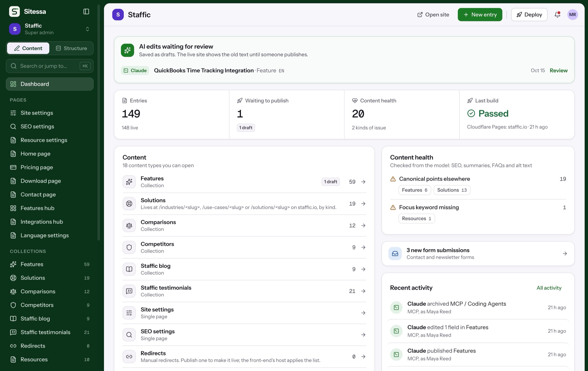Open Language settings in sidebar

(50, 235)
